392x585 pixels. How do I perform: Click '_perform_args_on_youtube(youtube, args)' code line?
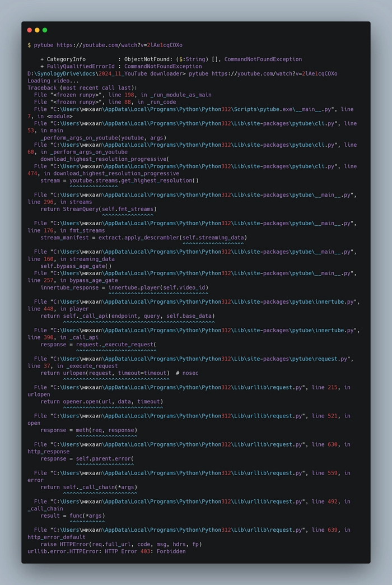[x=103, y=138]
